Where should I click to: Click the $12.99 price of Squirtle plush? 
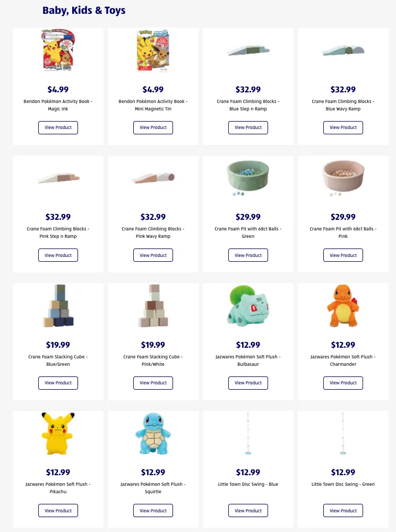pyautogui.click(x=153, y=472)
